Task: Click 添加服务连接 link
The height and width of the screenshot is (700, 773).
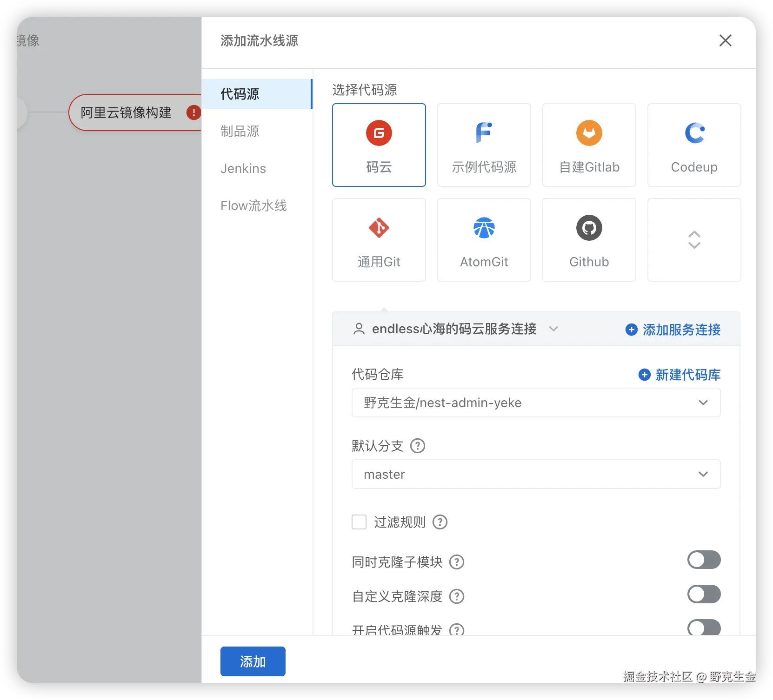Action: coord(673,330)
